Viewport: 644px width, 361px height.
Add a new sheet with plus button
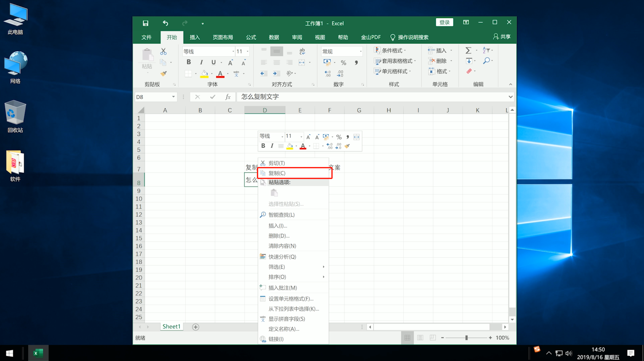click(x=196, y=327)
